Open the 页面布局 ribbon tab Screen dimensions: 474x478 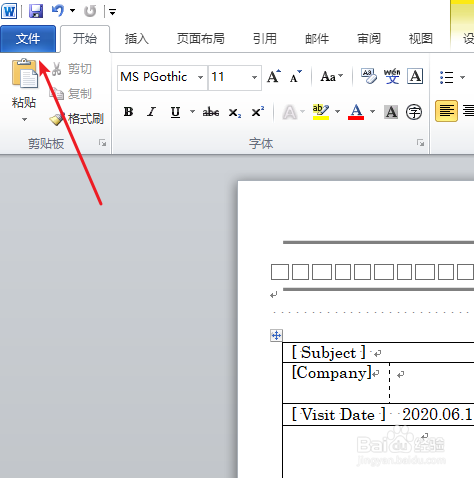tap(200, 39)
